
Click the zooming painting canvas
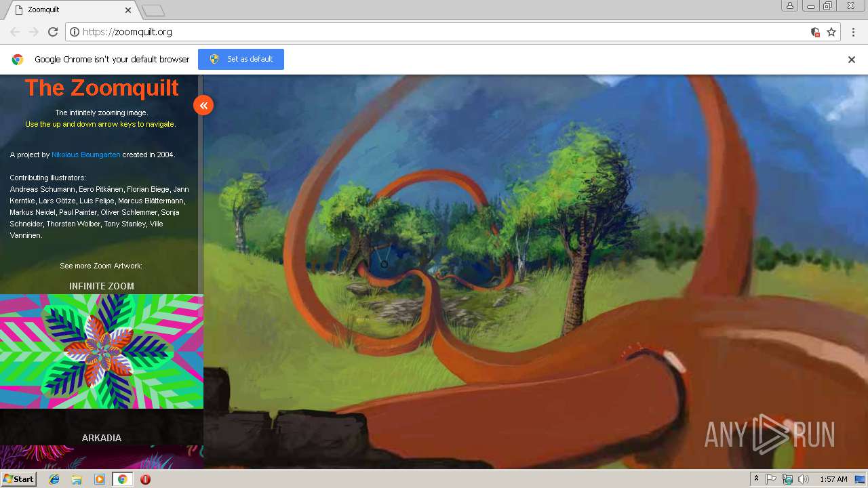pos(536,271)
